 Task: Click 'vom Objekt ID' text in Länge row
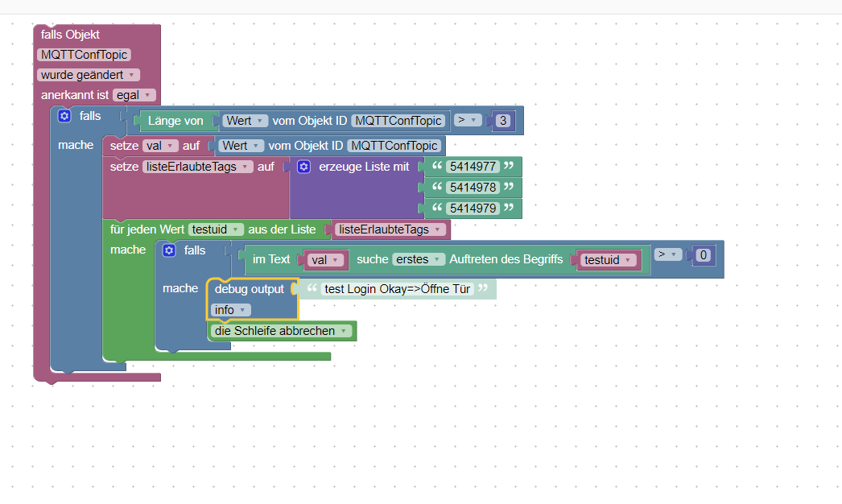(x=309, y=121)
